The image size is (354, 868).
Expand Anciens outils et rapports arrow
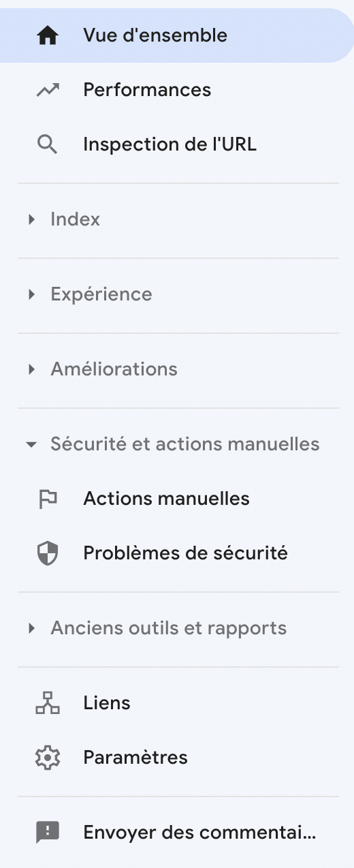tap(31, 628)
